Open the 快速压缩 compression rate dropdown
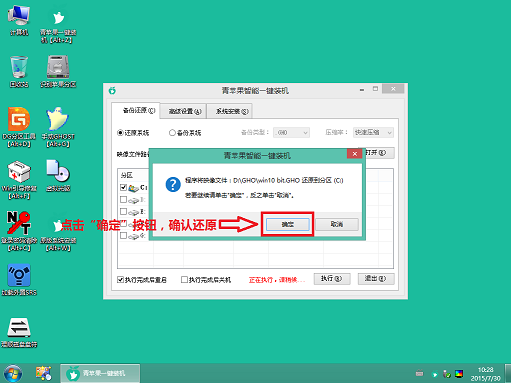This screenshot has height=383, width=511. 373,133
